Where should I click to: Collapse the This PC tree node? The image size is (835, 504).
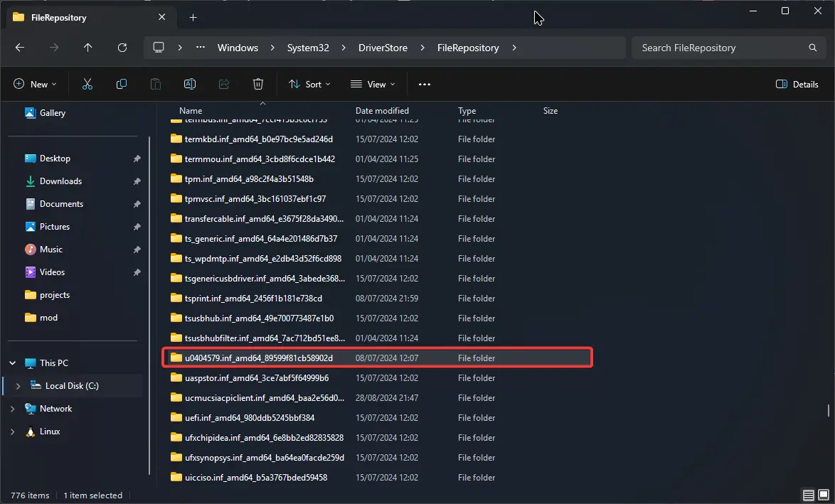click(13, 363)
